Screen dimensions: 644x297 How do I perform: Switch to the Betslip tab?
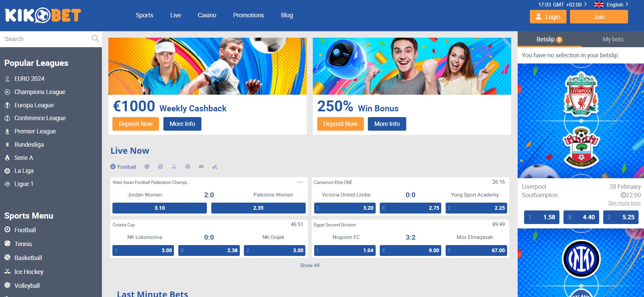pyautogui.click(x=549, y=39)
